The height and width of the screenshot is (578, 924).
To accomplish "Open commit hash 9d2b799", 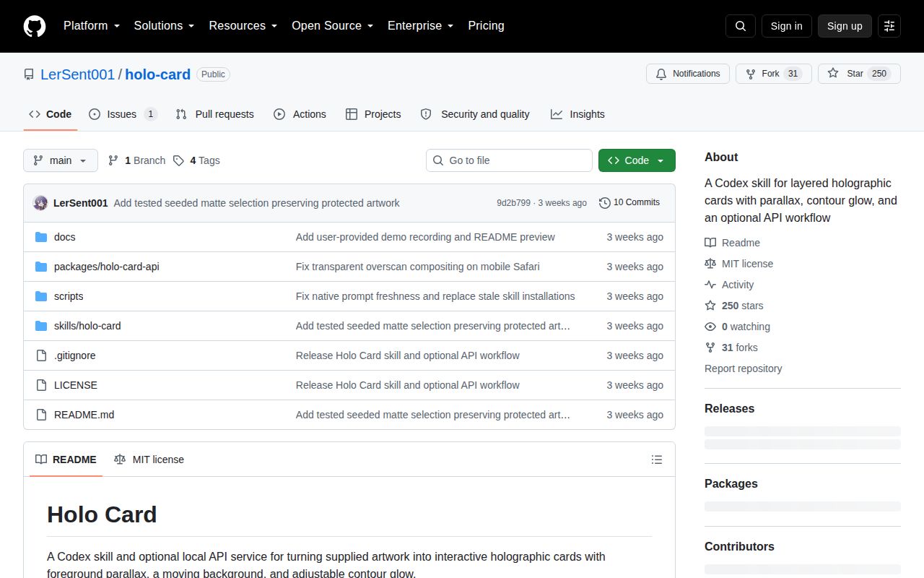I will pos(513,203).
